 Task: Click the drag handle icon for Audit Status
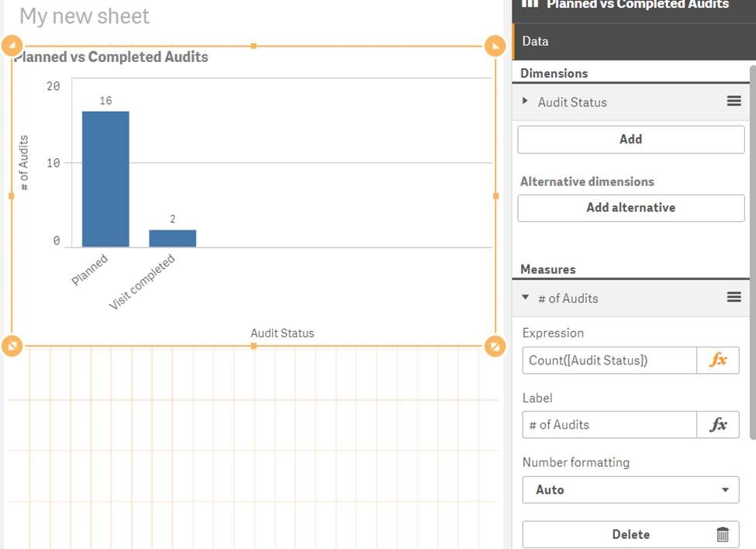point(734,102)
